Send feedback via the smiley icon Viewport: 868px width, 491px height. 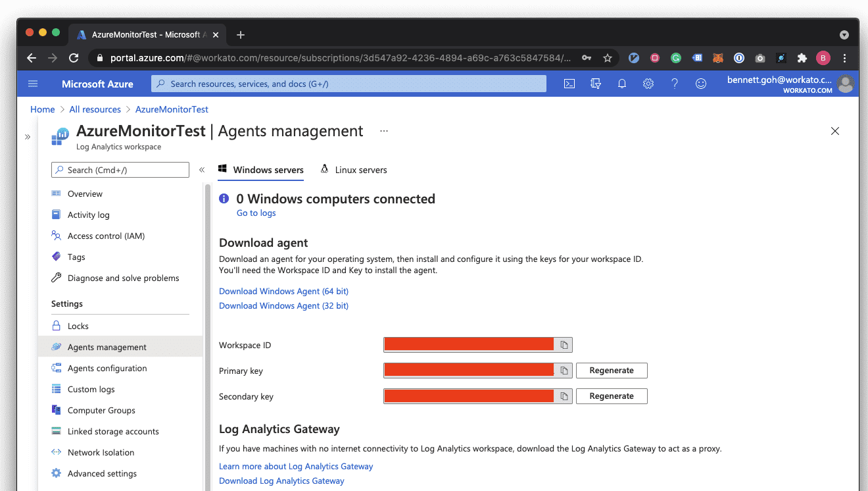pyautogui.click(x=701, y=84)
